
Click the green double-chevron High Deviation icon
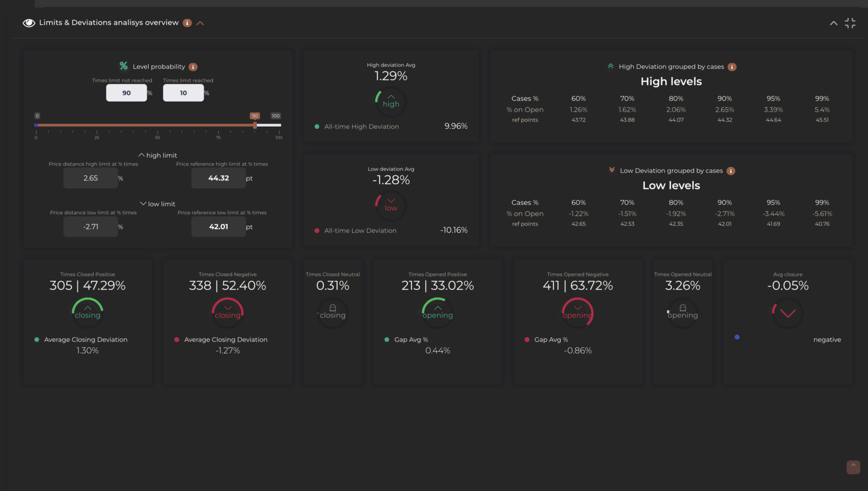(x=610, y=66)
